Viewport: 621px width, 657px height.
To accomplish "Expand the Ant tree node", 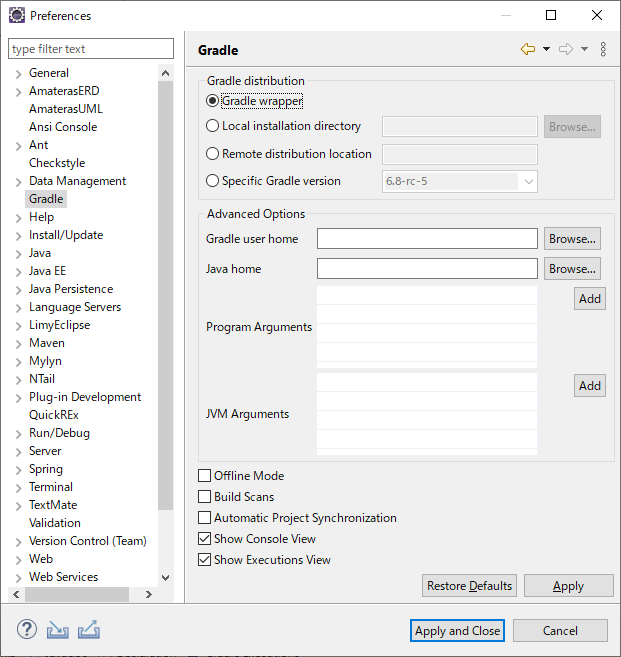I will (x=18, y=146).
